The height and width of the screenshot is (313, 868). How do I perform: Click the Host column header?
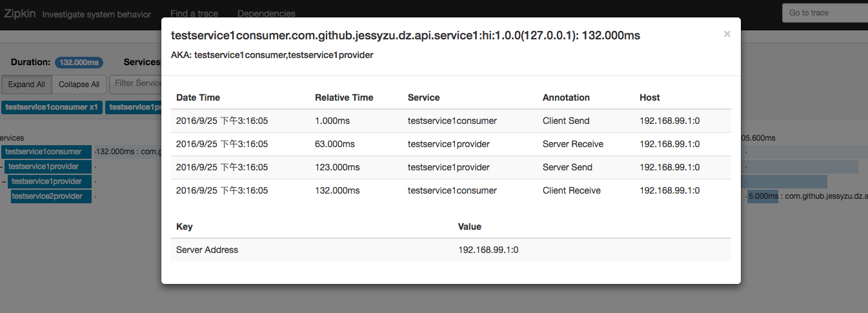[x=650, y=97]
